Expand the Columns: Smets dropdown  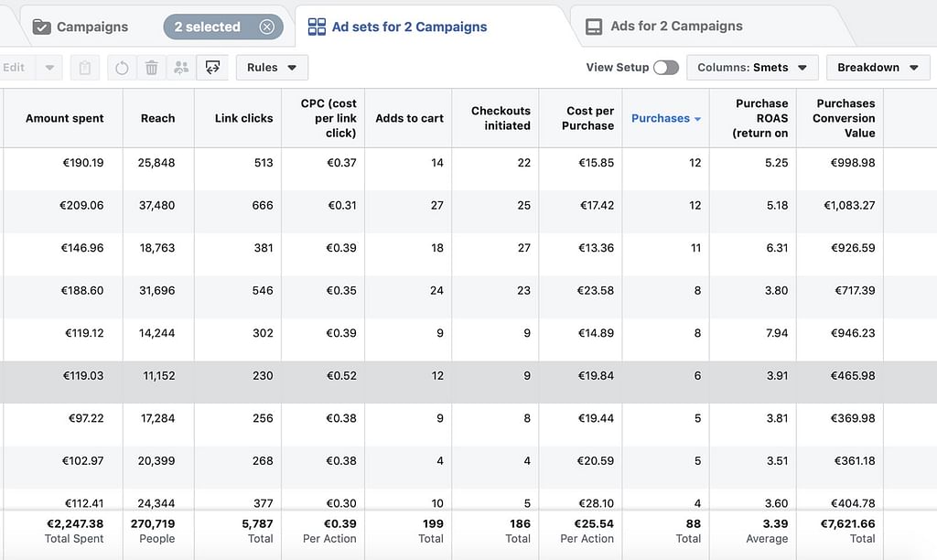pyautogui.click(x=751, y=68)
